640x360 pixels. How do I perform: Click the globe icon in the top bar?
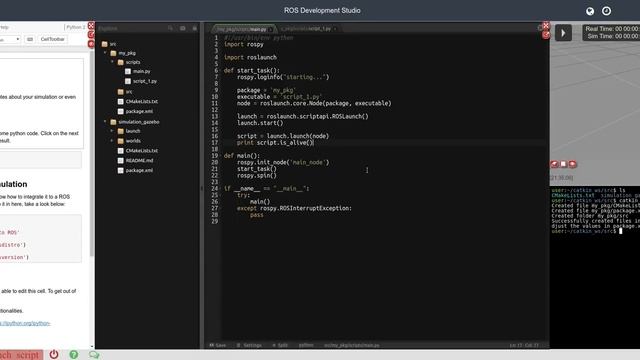590,11
